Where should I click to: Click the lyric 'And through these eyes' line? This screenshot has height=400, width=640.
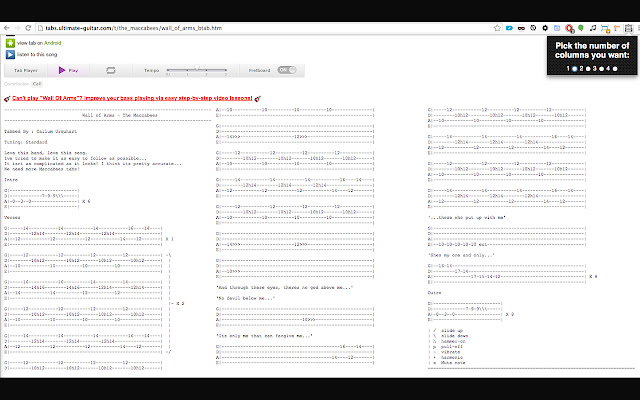click(284, 287)
